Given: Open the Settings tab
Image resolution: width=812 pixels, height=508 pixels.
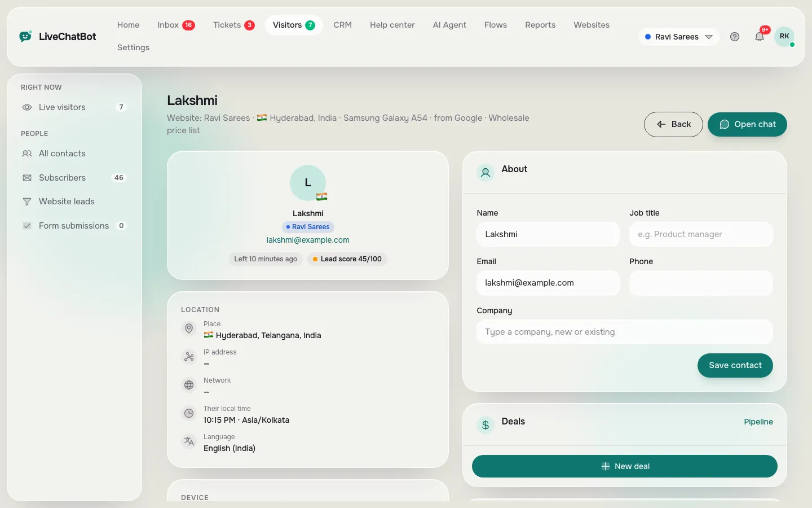Looking at the screenshot, I should point(133,47).
